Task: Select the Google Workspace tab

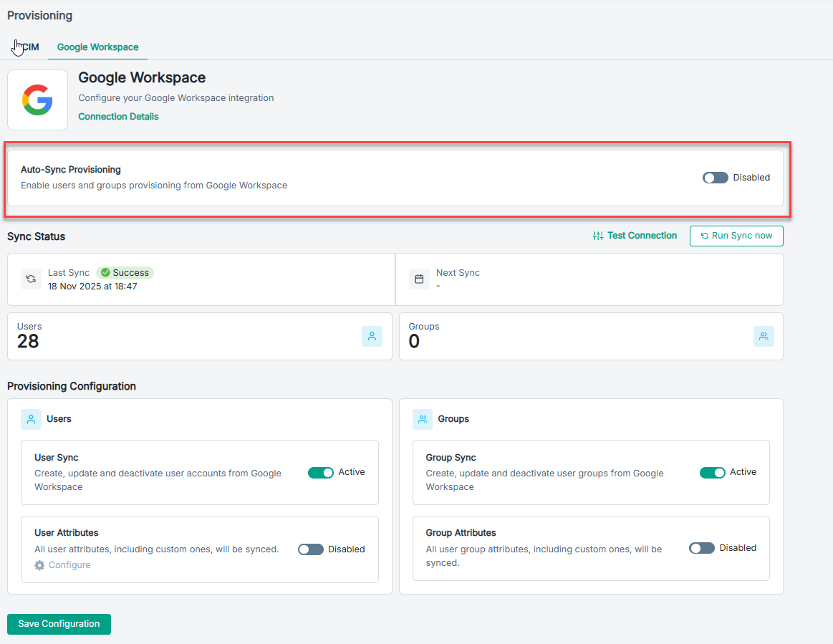Action: coord(97,47)
